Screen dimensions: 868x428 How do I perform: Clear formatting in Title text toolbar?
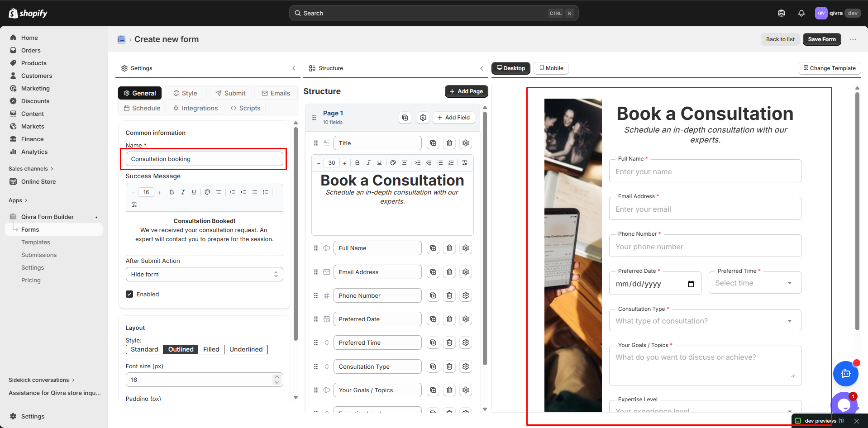tap(464, 163)
